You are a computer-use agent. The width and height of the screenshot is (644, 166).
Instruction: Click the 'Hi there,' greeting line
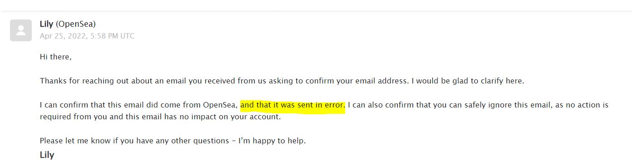(x=55, y=57)
